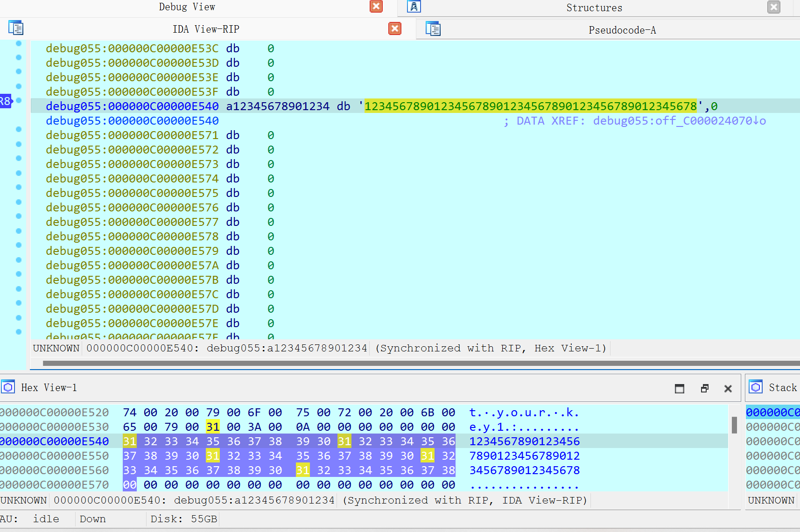Float the Hex View-1 panel
This screenshot has height=532, width=800.
click(x=704, y=389)
